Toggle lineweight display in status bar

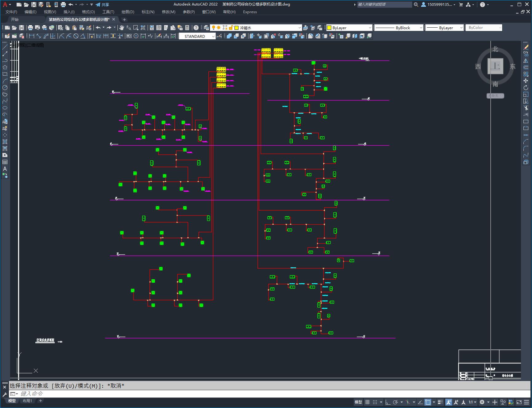pyautogui.click(x=440, y=402)
